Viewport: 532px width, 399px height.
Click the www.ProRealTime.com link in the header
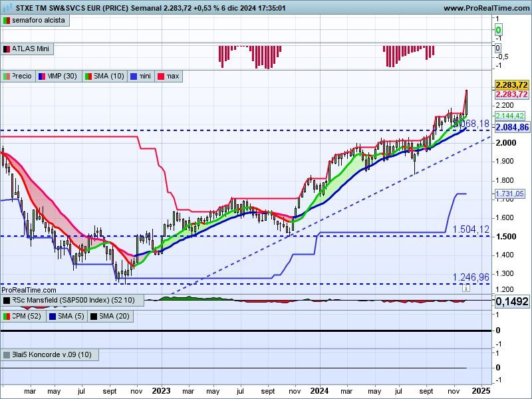[487, 8]
